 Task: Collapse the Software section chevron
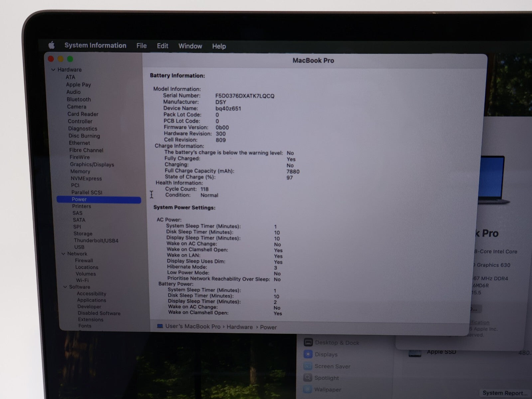click(65, 287)
